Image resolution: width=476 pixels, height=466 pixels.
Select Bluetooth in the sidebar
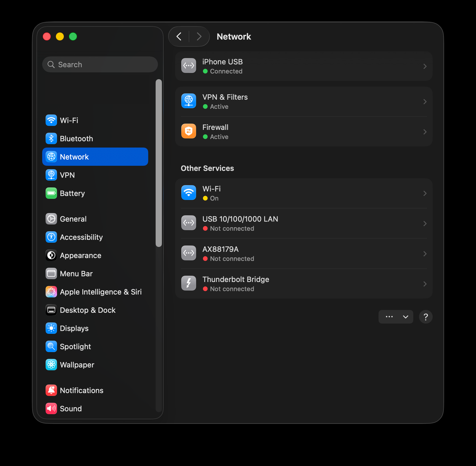point(76,139)
